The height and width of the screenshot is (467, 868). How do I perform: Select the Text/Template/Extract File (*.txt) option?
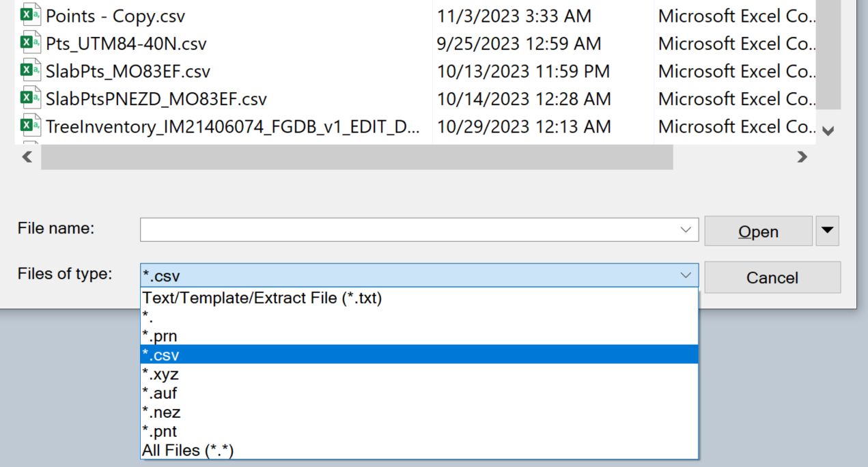(262, 298)
